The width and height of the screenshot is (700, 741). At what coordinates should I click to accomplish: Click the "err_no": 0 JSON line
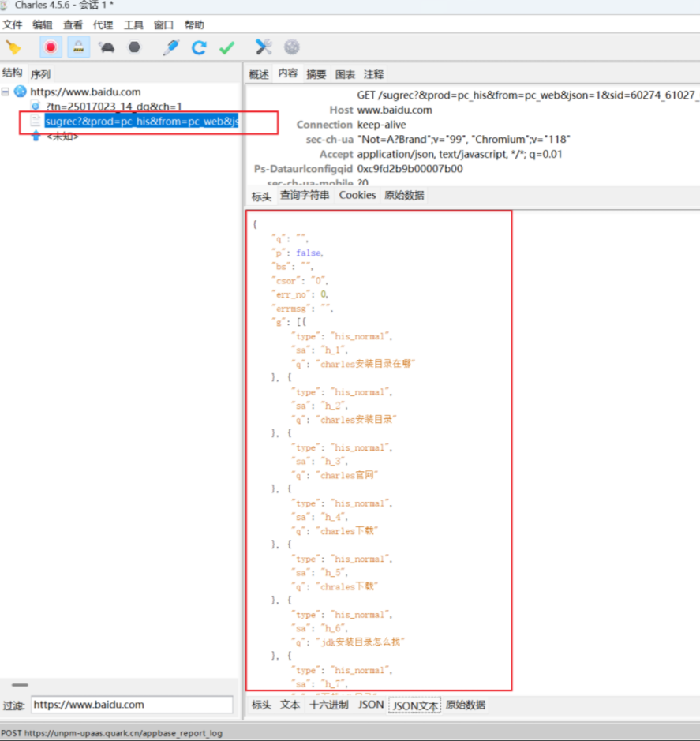click(300, 294)
